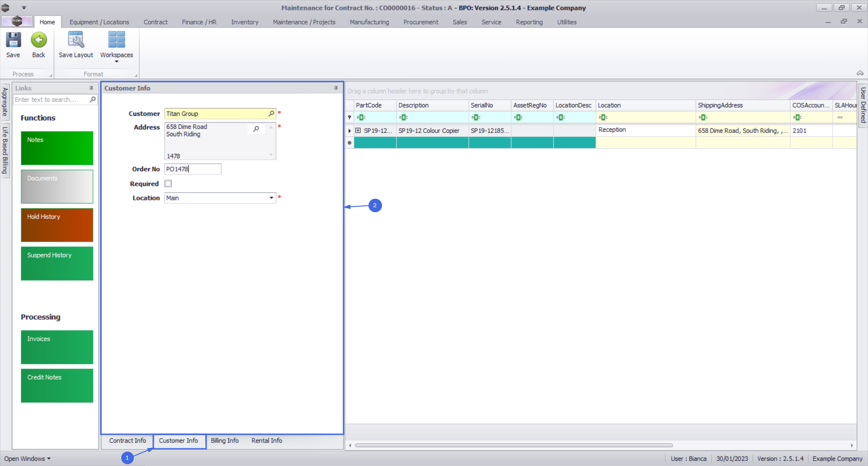Click the Customer field search magnifier

click(x=271, y=114)
